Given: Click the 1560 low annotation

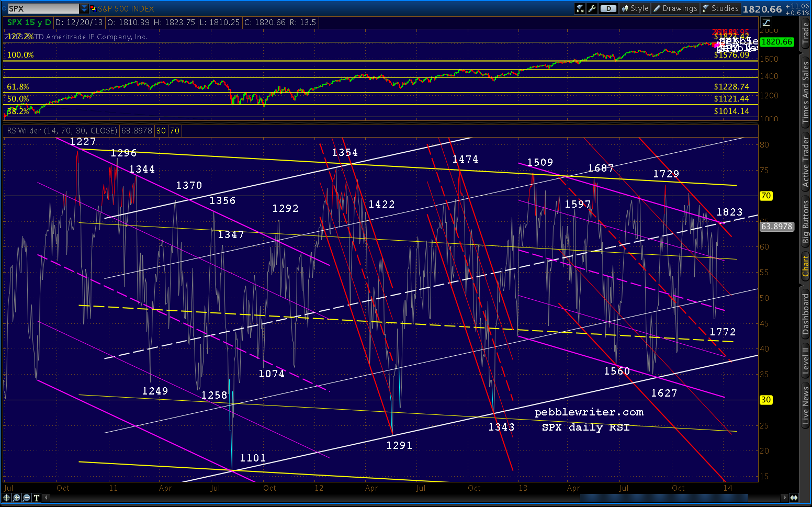Looking at the screenshot, I should point(617,371).
